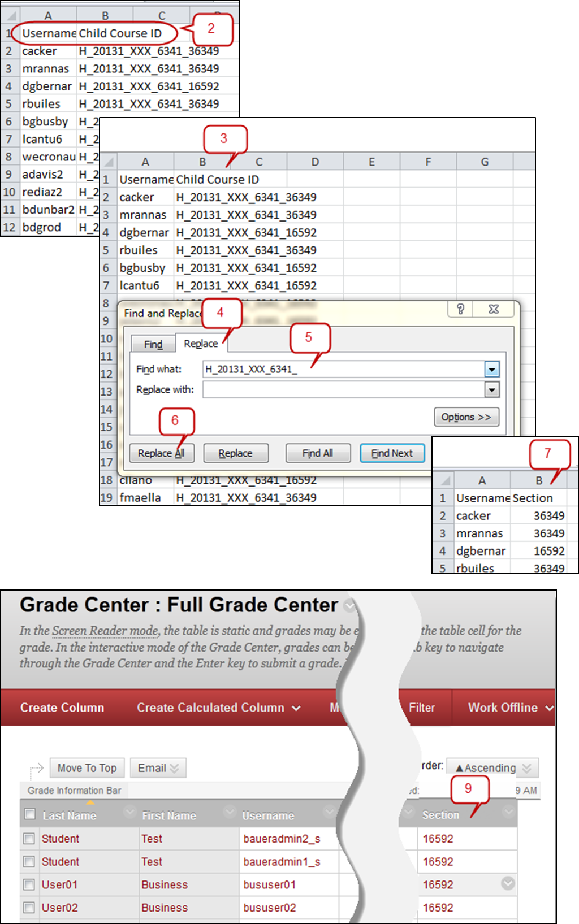Screen dimensions: 579x924
Task: Click the select-all corner above row 1 beside column E
Action: (x=108, y=163)
